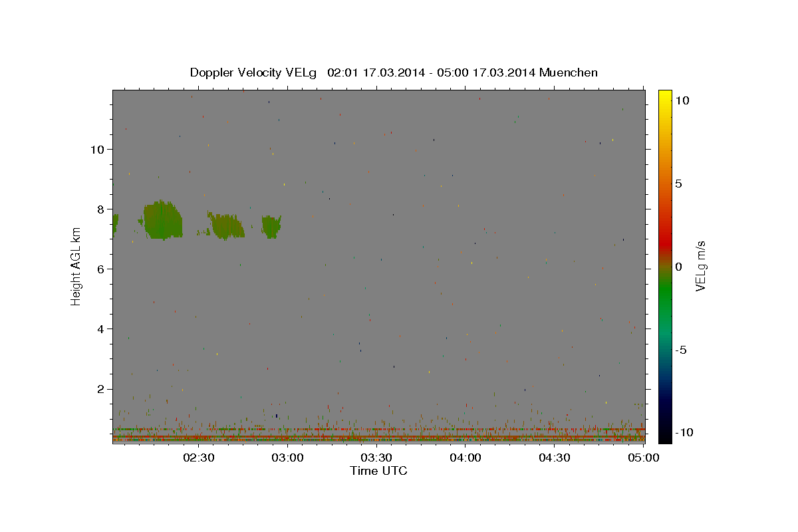
Task: Click the colorbar value 10 label
Action: (x=682, y=100)
